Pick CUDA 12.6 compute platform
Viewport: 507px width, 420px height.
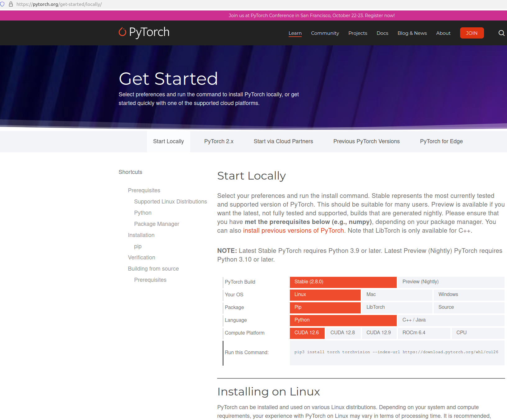click(307, 333)
